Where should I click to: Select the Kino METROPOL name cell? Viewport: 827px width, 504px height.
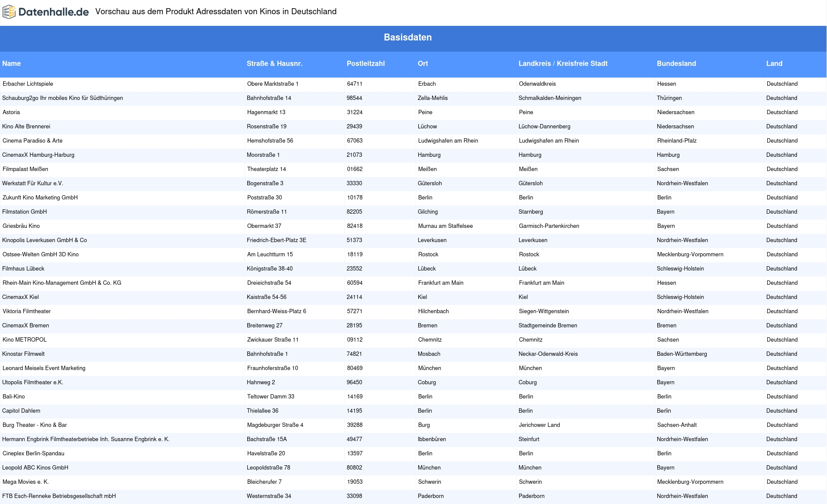pyautogui.click(x=25, y=340)
